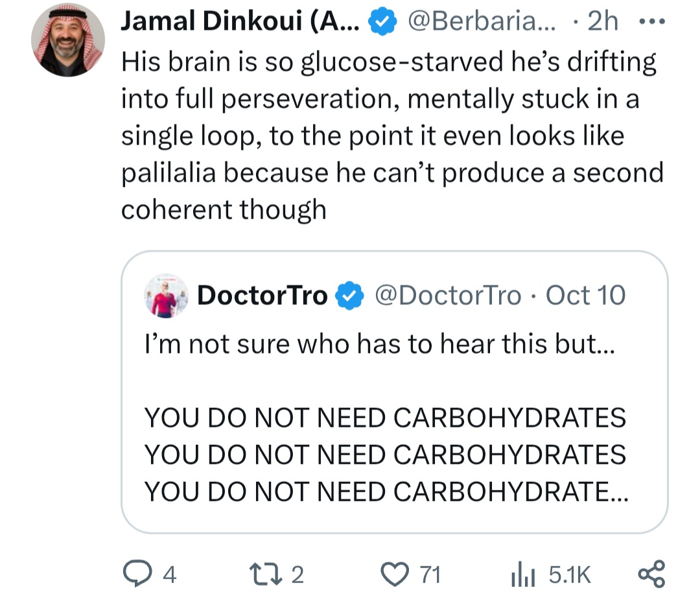Image resolution: width=700 pixels, height=607 pixels.
Task: Click the 2h timestamp
Action: pyautogui.click(x=602, y=23)
